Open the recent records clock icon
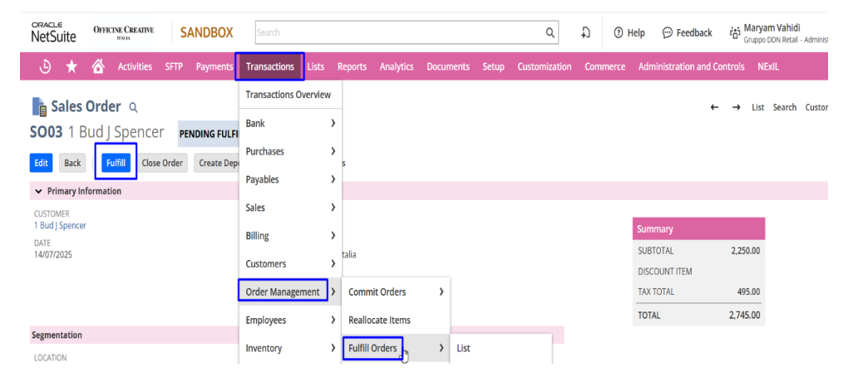 click(x=46, y=67)
